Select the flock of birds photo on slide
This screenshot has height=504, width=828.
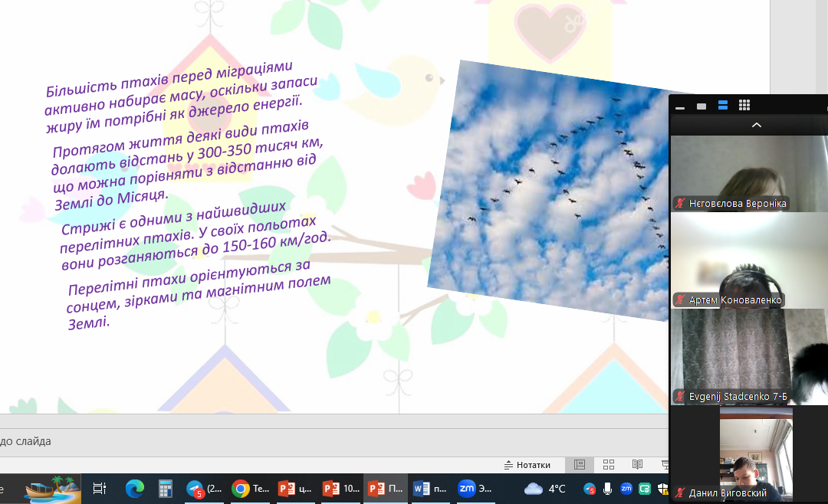coord(549,190)
